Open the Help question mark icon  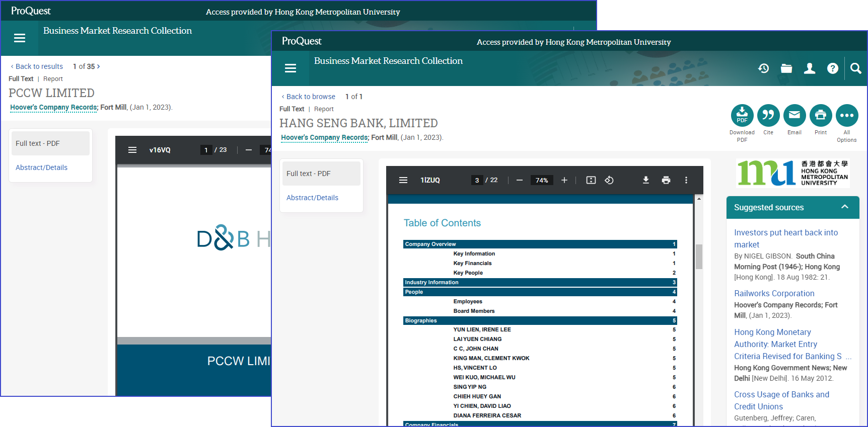pos(832,68)
